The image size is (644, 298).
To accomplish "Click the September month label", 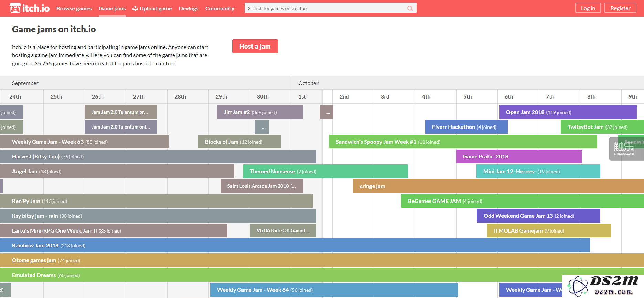I will [25, 83].
